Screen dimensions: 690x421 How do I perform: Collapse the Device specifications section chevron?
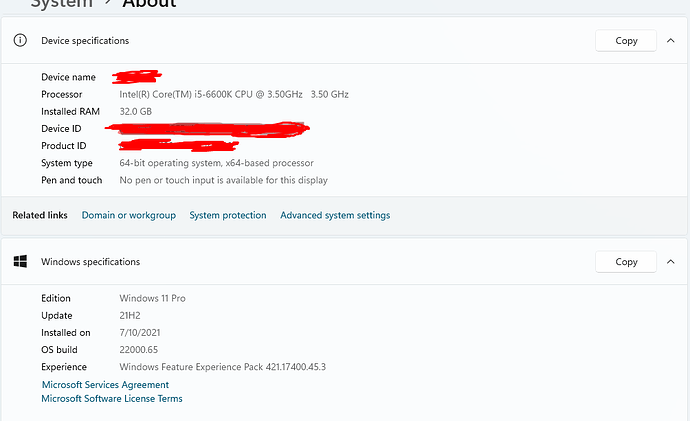tap(669, 41)
